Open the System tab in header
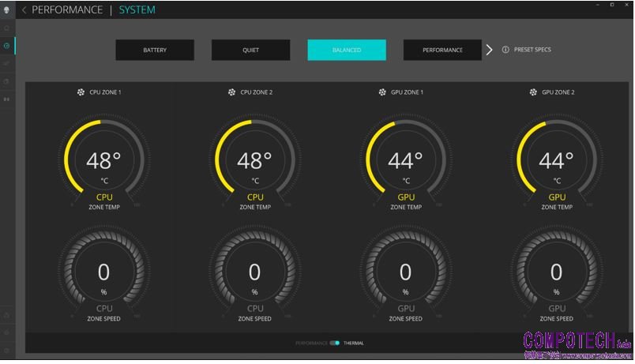The height and width of the screenshot is (364, 635). pyautogui.click(x=137, y=10)
